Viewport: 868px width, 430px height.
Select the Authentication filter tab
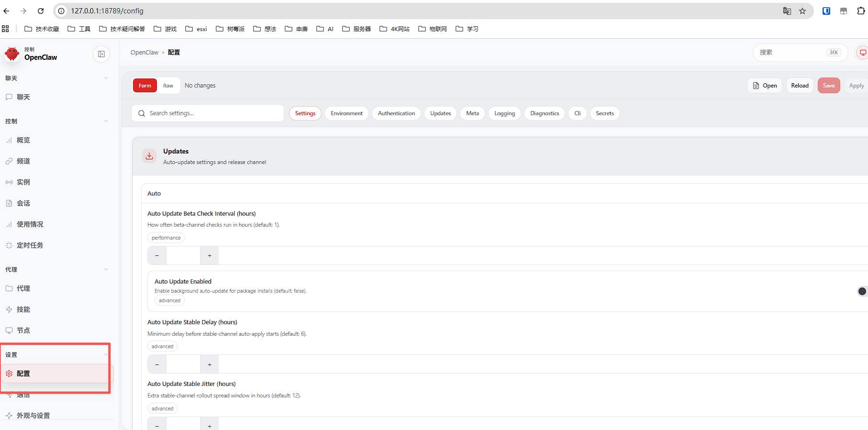[397, 113]
